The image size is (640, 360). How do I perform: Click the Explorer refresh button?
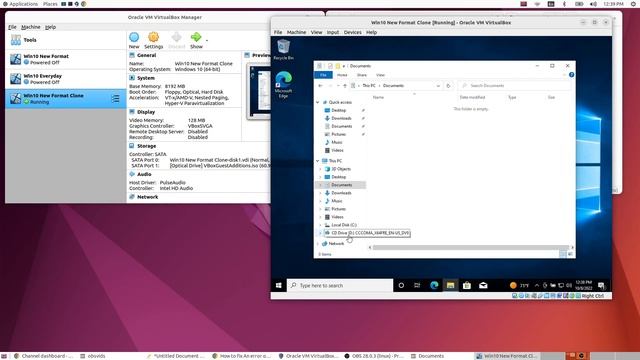[x=448, y=86]
